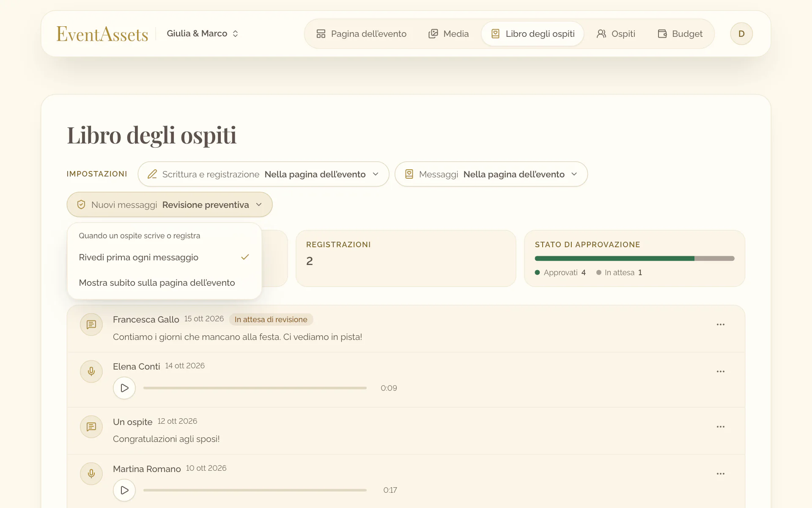
Task: Click the In attesa 1 legend entry
Action: point(619,273)
